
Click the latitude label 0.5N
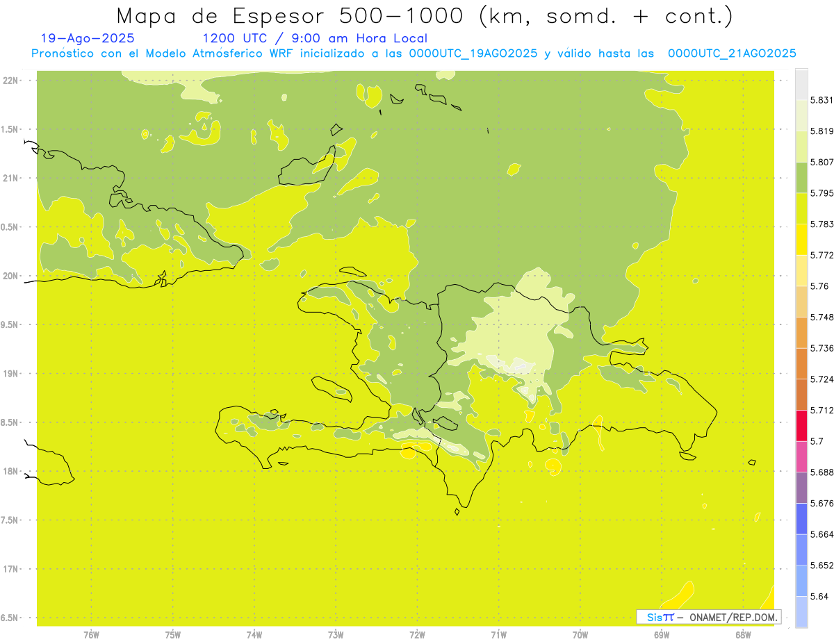(10, 227)
